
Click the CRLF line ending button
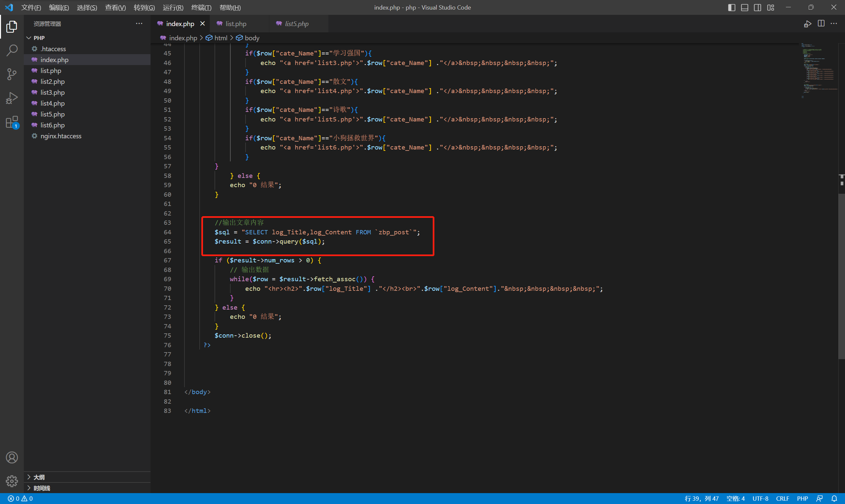(x=782, y=499)
